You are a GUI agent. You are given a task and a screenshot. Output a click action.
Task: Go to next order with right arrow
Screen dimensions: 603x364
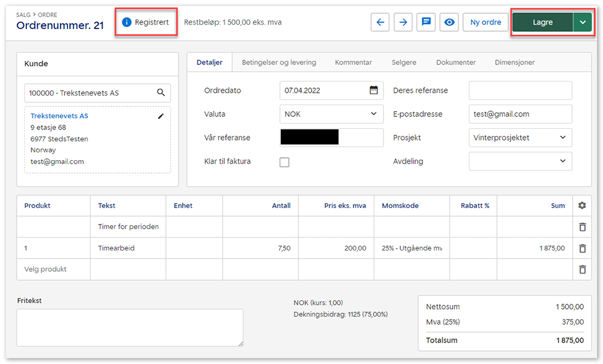coord(403,22)
